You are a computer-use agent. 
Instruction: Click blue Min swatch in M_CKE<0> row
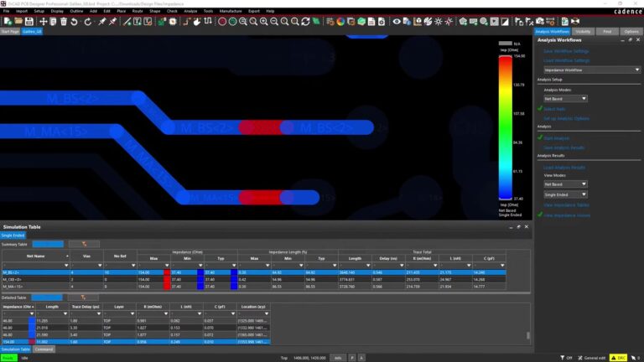click(x=200, y=280)
